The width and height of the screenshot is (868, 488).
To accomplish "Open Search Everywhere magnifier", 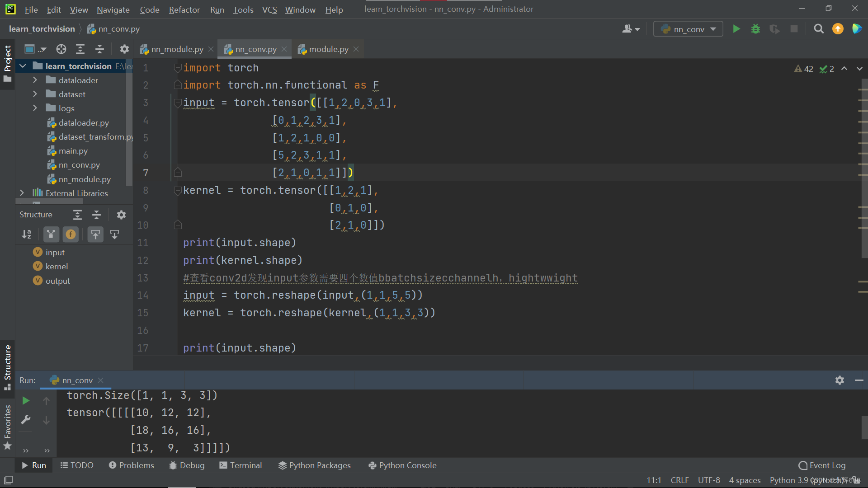I will point(818,29).
